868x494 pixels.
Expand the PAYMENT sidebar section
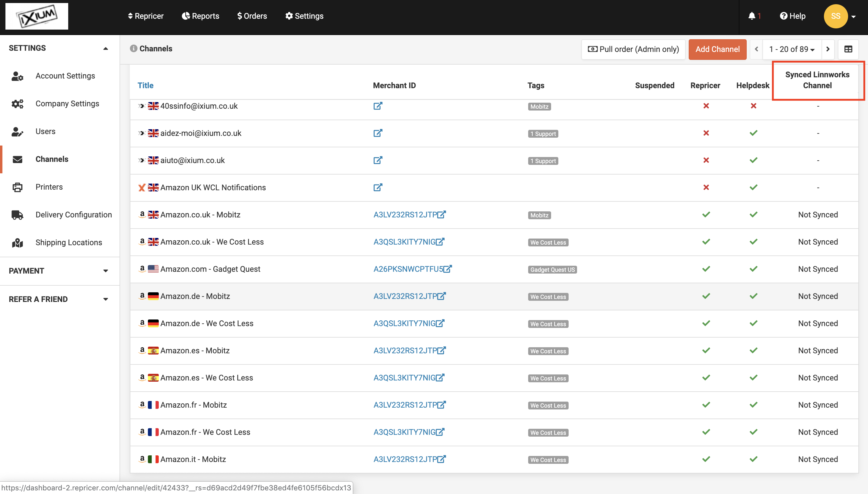click(105, 271)
